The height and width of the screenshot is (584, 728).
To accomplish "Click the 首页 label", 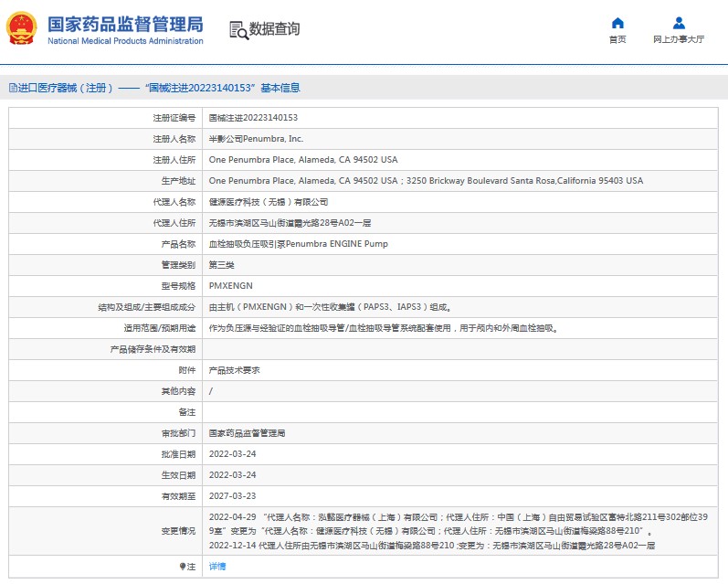I will coord(617,39).
